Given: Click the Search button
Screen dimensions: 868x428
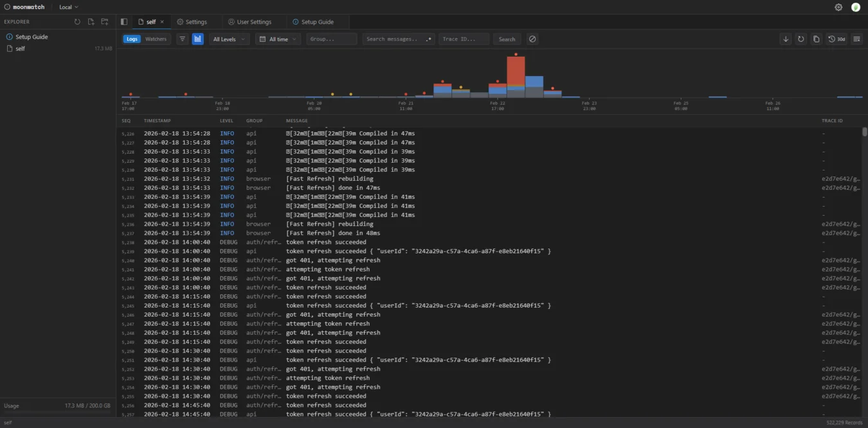Looking at the screenshot, I should click(507, 39).
